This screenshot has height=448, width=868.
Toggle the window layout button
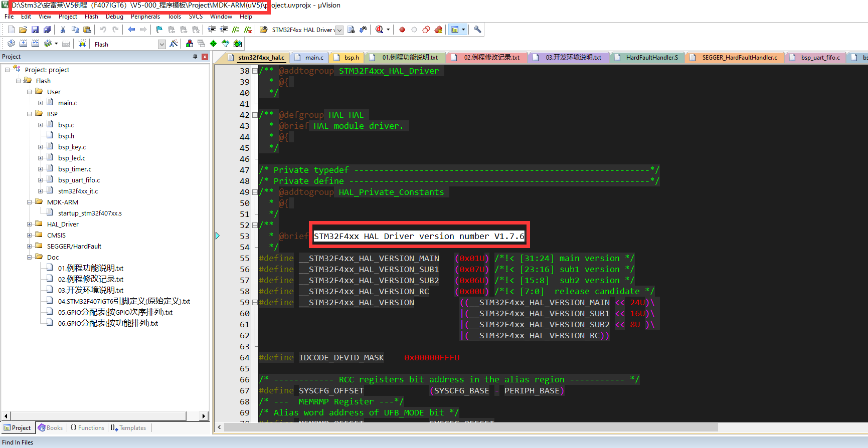455,30
